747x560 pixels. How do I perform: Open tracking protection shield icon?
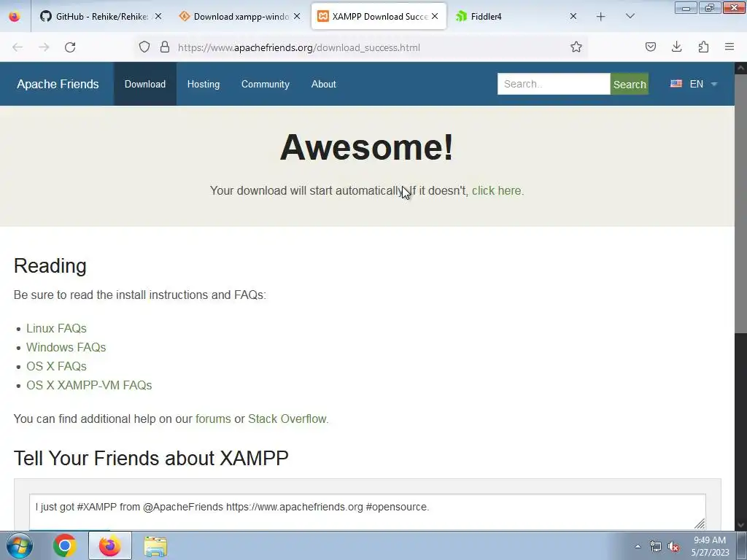tap(144, 47)
